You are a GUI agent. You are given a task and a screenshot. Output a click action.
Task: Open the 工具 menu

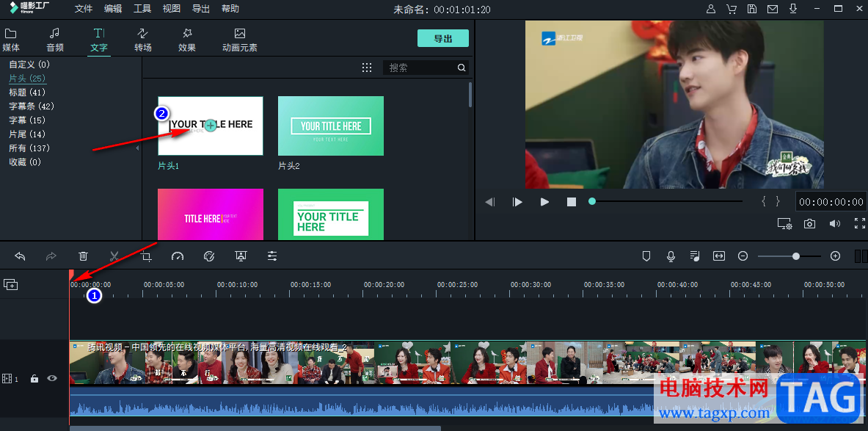142,9
